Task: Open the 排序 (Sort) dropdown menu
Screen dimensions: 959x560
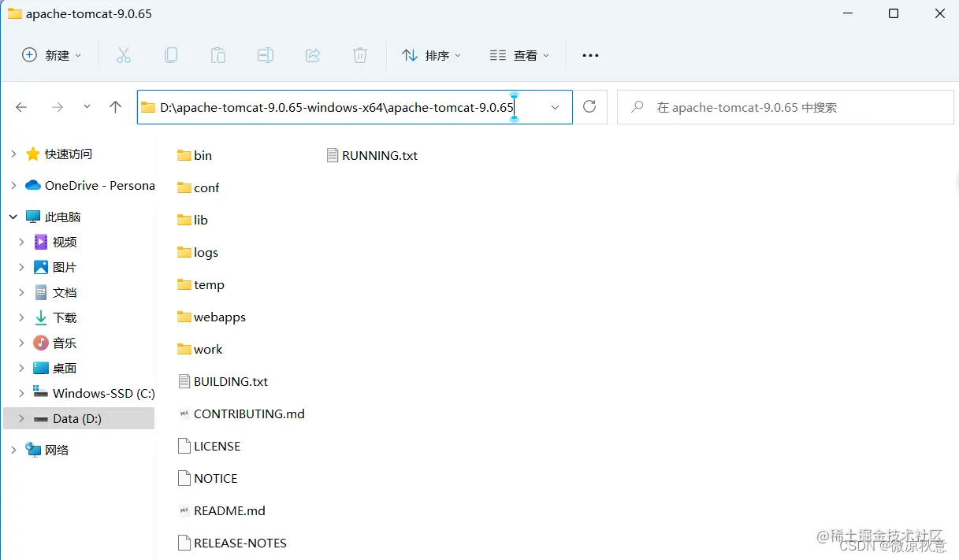Action: click(x=432, y=55)
